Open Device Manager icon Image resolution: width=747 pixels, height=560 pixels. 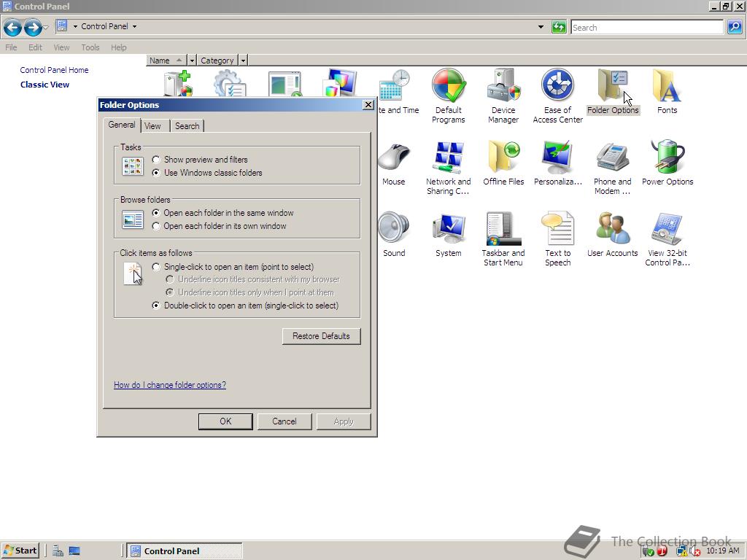click(503, 96)
